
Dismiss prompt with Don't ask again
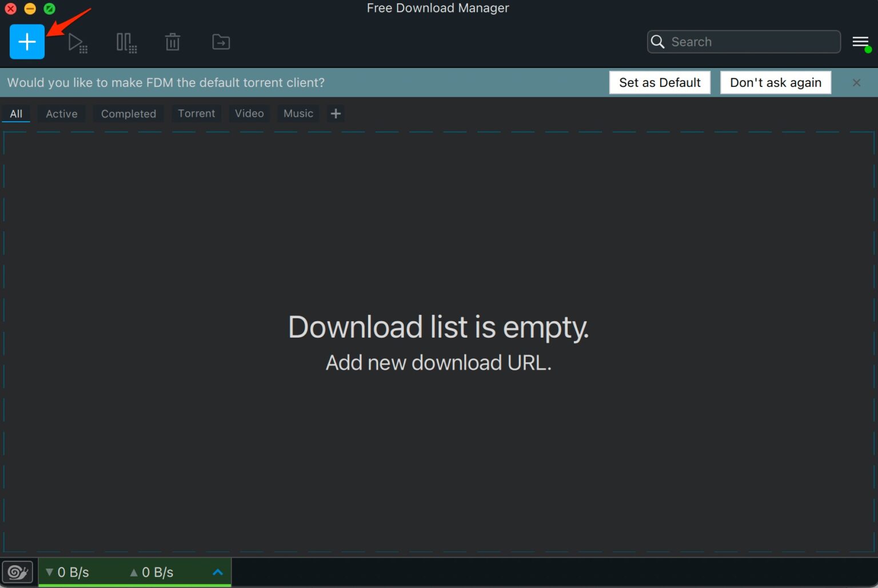(775, 82)
